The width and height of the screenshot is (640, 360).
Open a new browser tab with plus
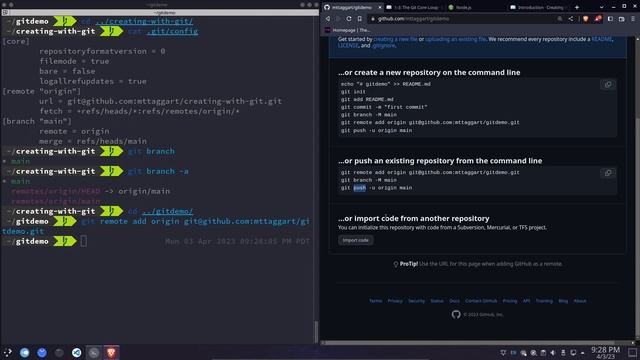tap(577, 7)
